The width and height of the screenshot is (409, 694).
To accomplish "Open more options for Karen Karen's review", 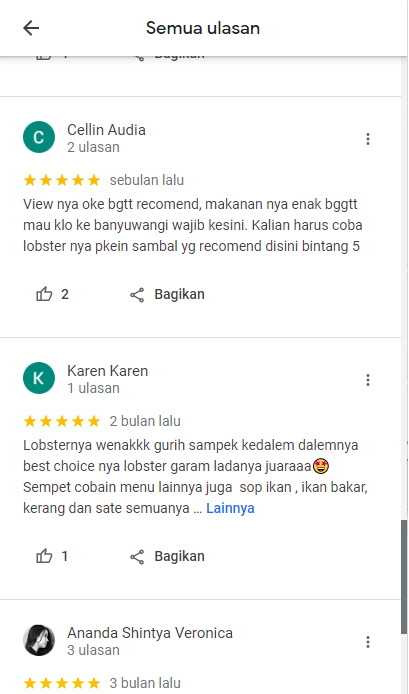I will (367, 380).
